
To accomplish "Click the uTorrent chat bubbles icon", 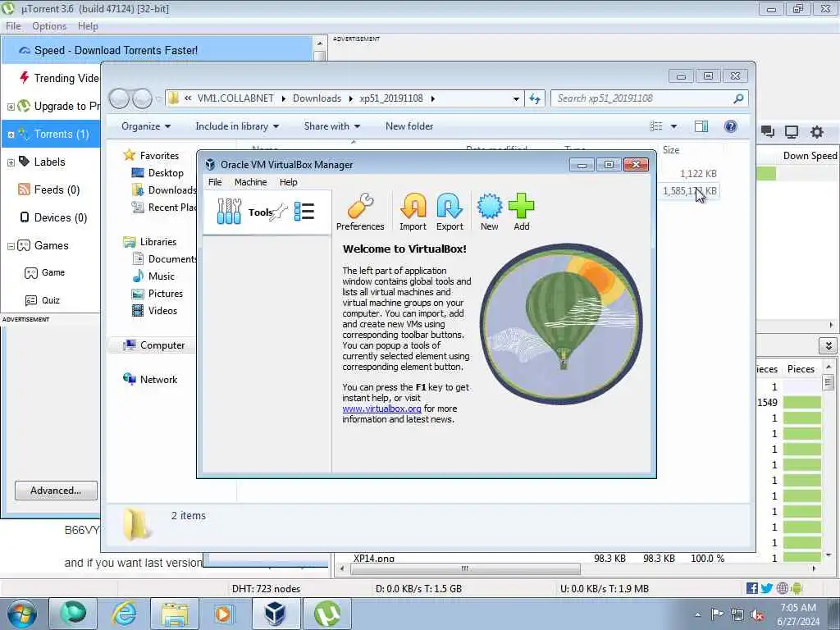I will tap(768, 132).
